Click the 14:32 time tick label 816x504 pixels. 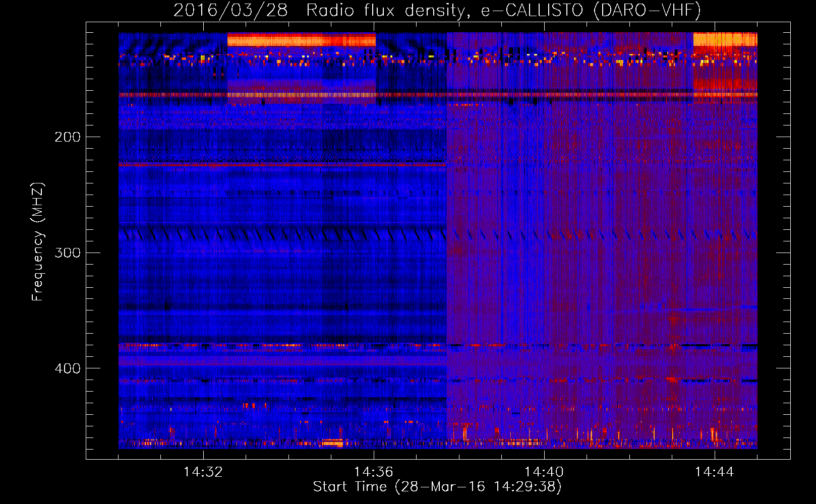click(203, 472)
